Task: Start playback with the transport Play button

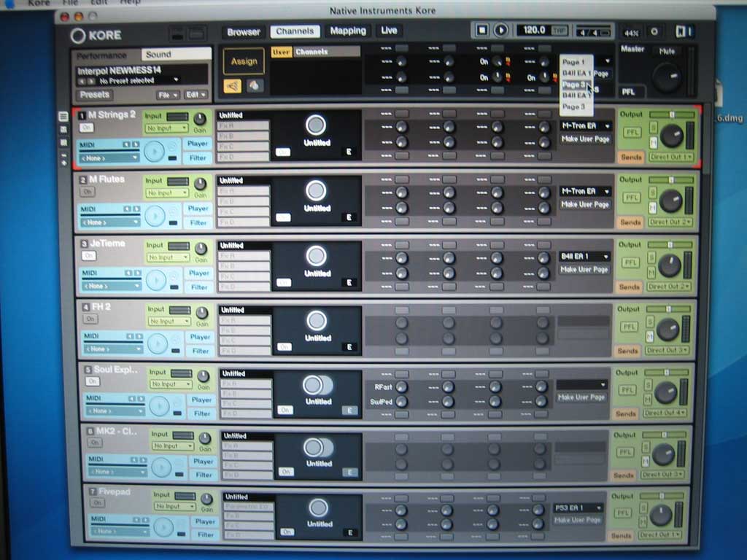Action: point(500,31)
